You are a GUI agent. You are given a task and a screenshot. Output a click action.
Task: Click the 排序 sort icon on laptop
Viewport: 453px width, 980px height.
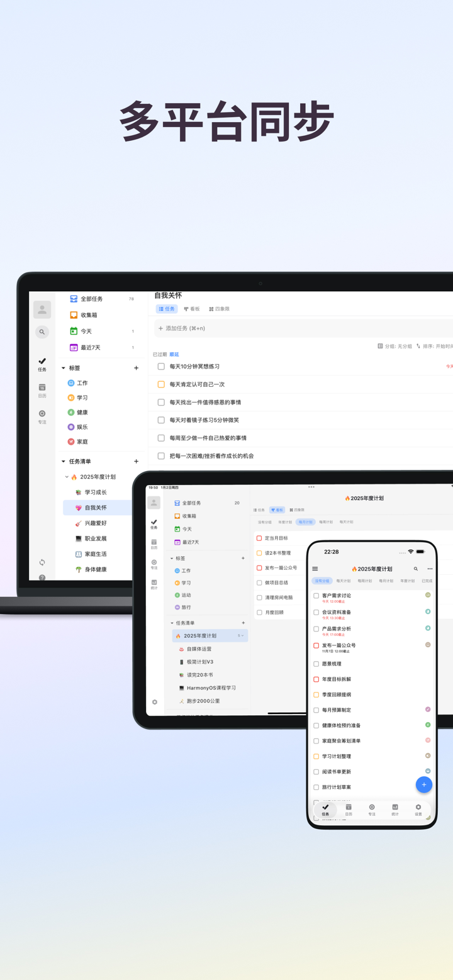(x=418, y=346)
